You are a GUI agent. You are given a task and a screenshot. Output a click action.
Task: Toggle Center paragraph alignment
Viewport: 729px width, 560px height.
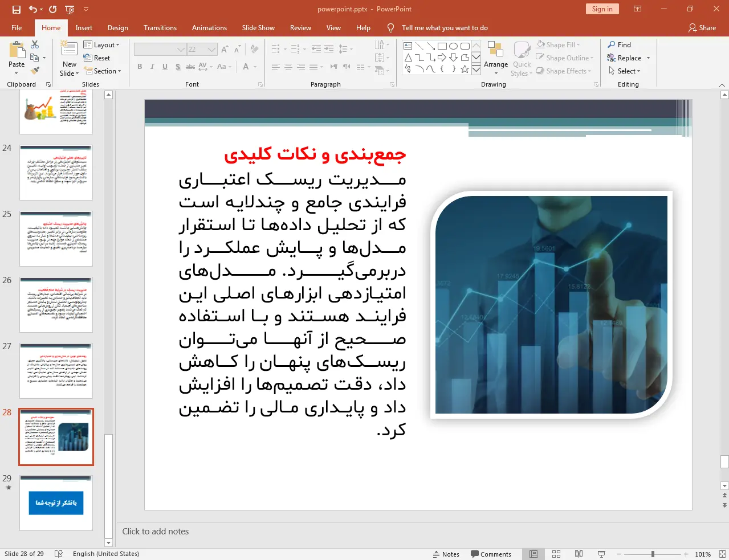(288, 67)
